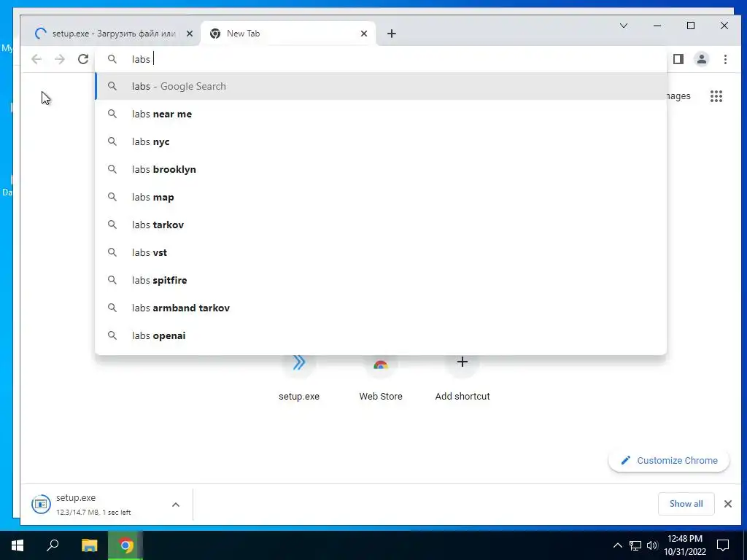Open the Chrome three-dot menu
747x560 pixels.
point(725,59)
